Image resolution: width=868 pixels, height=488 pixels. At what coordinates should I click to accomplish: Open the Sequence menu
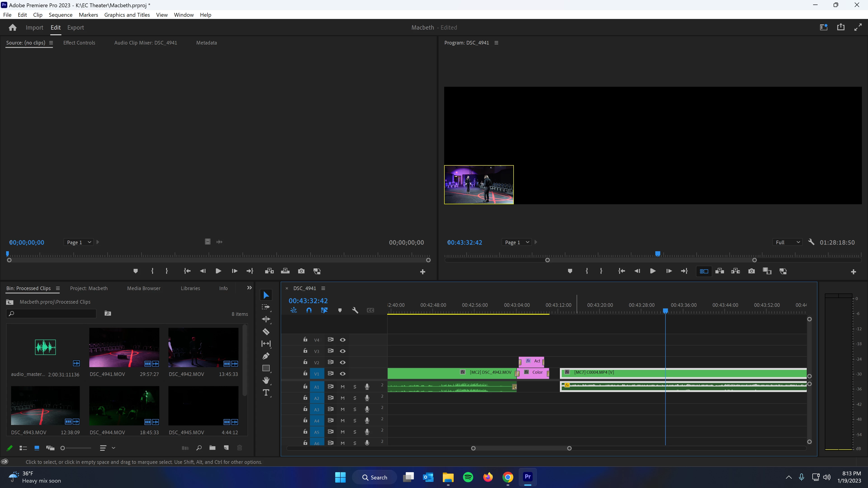coord(60,15)
